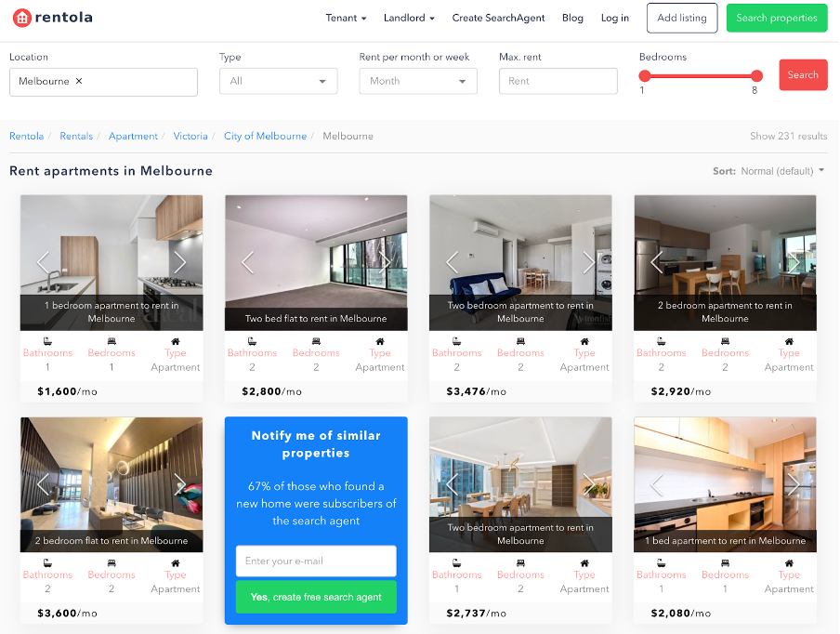Click the $2,920/mo price text

(681, 391)
